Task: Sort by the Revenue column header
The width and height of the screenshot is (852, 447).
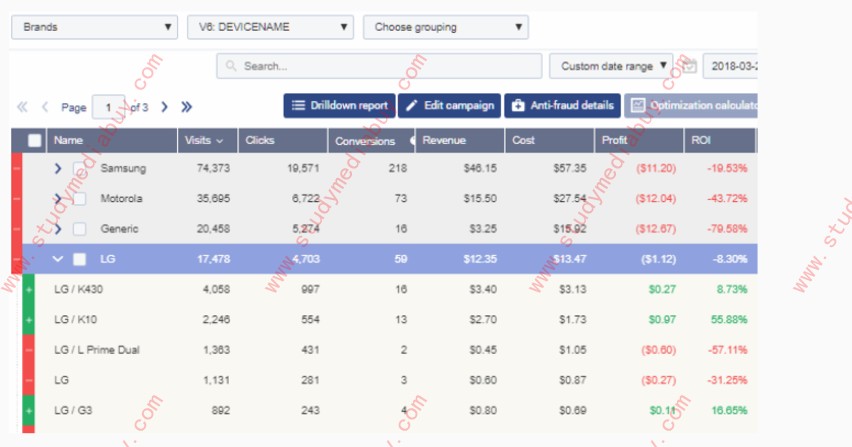Action: 460,140
